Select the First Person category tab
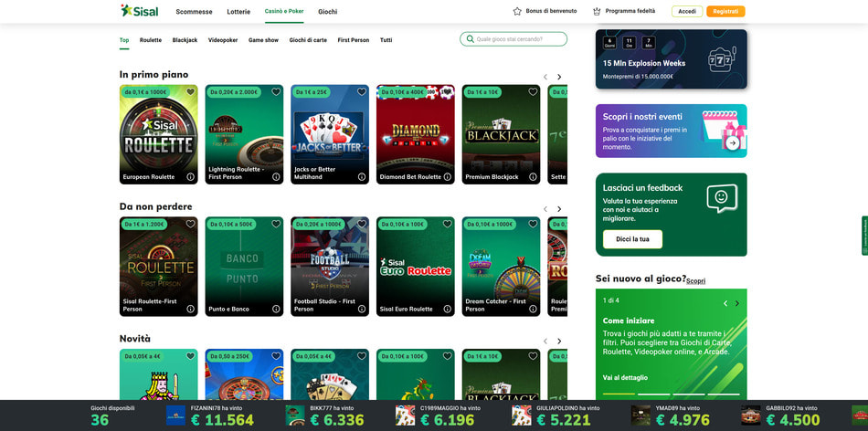 point(354,40)
